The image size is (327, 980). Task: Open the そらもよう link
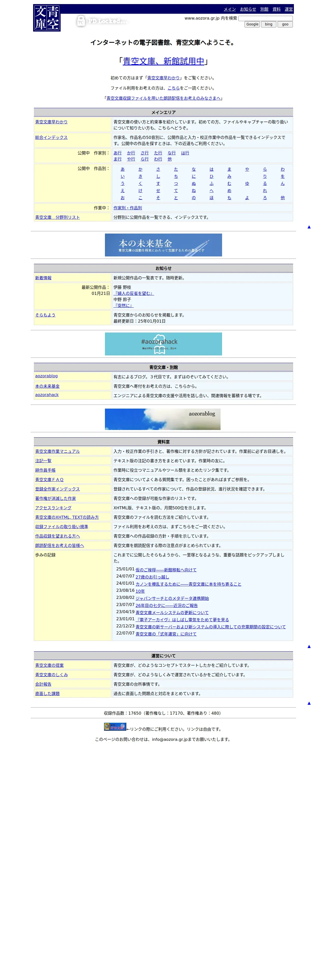point(45,315)
